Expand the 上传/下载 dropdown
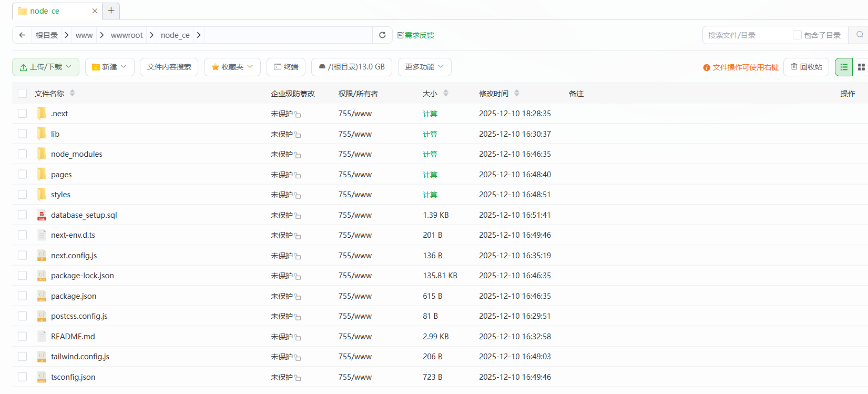 click(x=46, y=67)
